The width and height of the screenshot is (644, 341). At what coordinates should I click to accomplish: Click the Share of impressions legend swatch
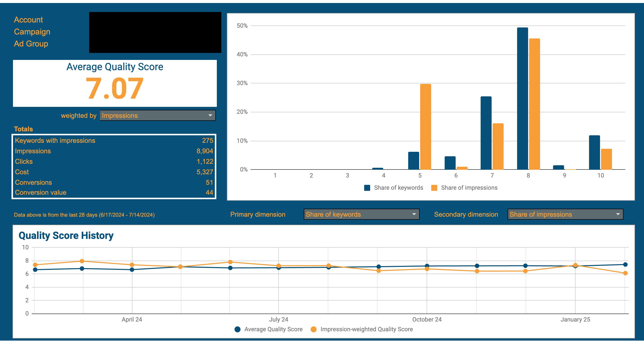click(x=434, y=188)
